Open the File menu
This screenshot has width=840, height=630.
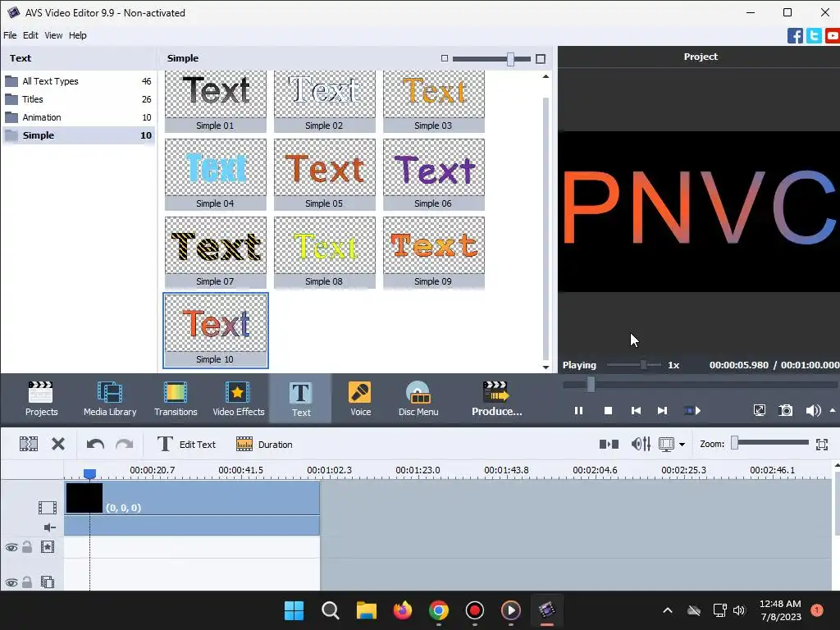coord(10,35)
